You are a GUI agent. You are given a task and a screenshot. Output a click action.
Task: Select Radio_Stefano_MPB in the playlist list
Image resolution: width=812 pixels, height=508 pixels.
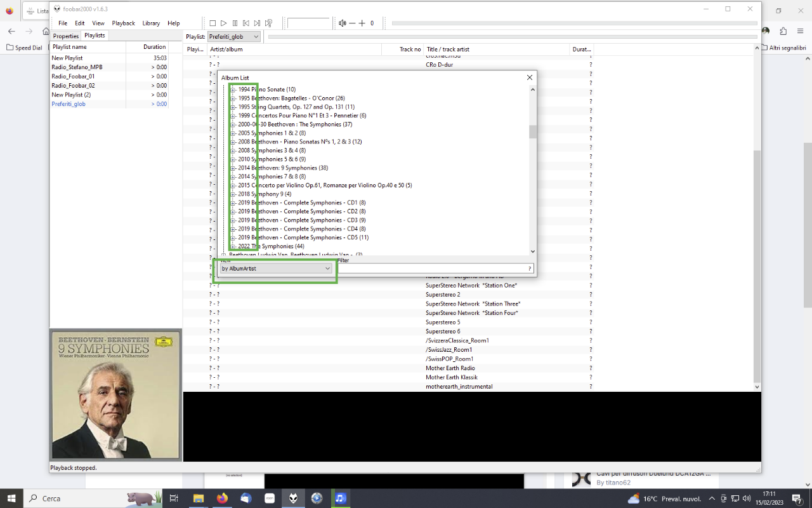[x=77, y=67]
